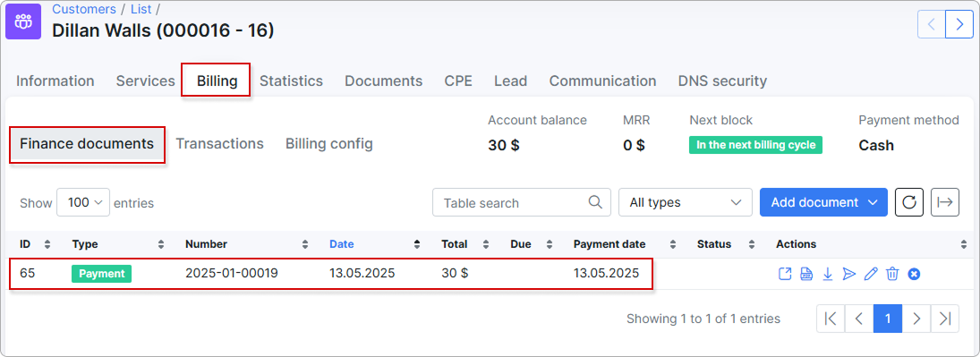Click the number 2025-01-00019 cell
Viewport: 980px width, 357px height.
(x=231, y=274)
